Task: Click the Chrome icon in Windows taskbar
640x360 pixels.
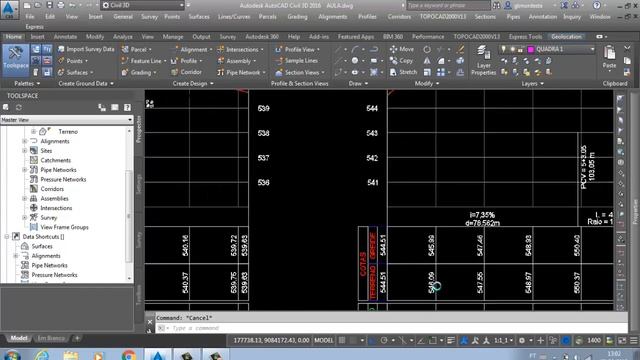Action: click(x=128, y=355)
